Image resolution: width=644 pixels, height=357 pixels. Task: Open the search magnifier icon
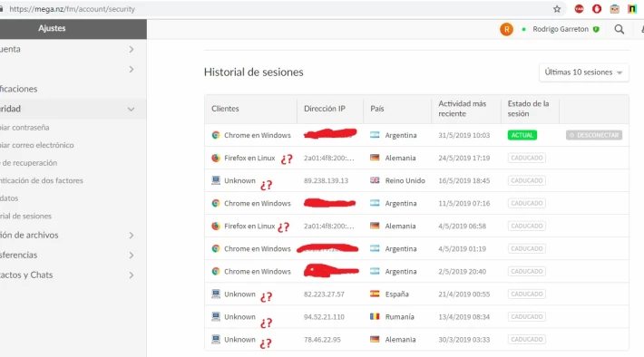click(x=620, y=29)
